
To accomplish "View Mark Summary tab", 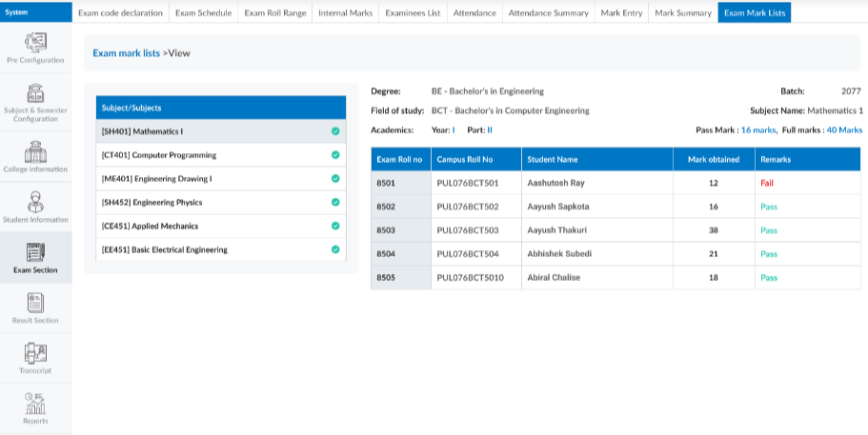I will pyautogui.click(x=683, y=12).
